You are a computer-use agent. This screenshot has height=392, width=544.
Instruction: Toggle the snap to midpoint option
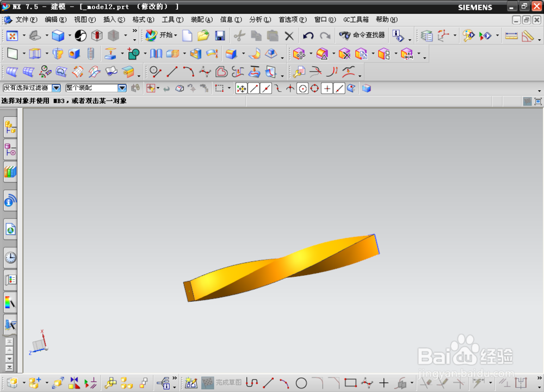[266, 89]
